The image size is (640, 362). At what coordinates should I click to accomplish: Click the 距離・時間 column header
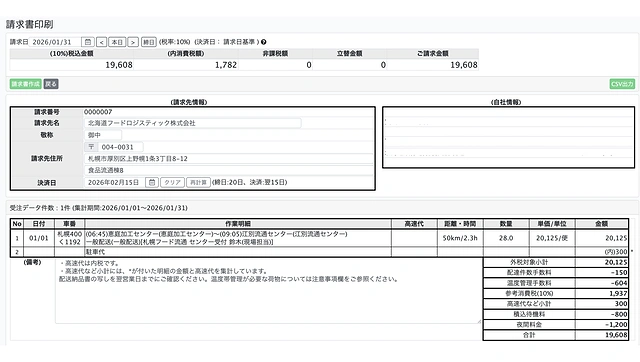(460, 224)
